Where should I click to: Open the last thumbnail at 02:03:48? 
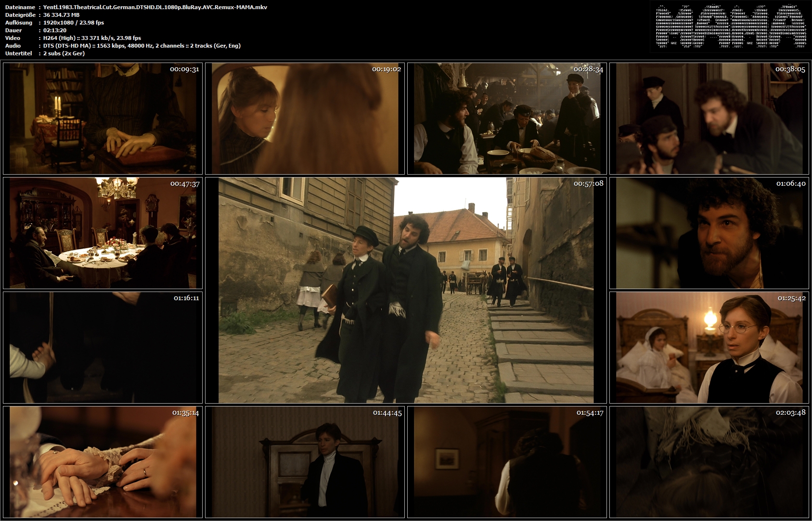point(709,462)
